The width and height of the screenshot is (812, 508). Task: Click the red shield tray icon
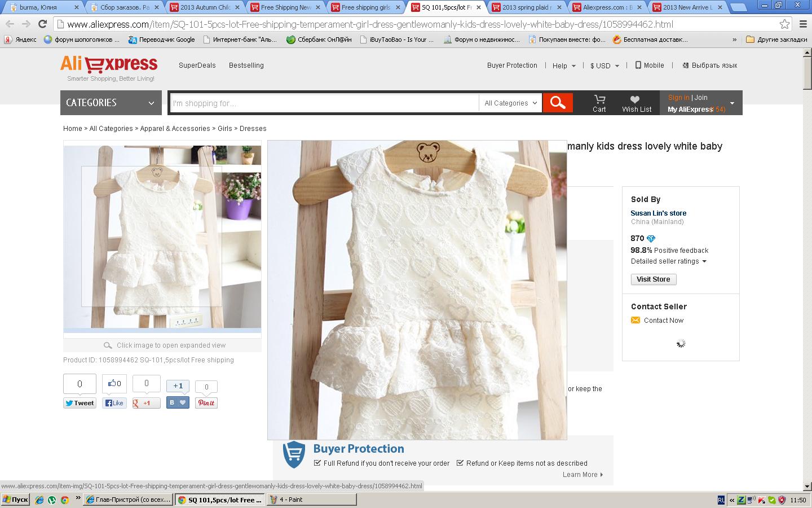pyautogui.click(x=782, y=500)
